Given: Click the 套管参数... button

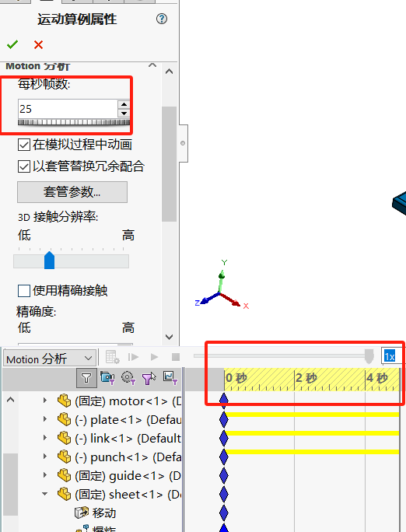Looking at the screenshot, I should coord(72,192).
